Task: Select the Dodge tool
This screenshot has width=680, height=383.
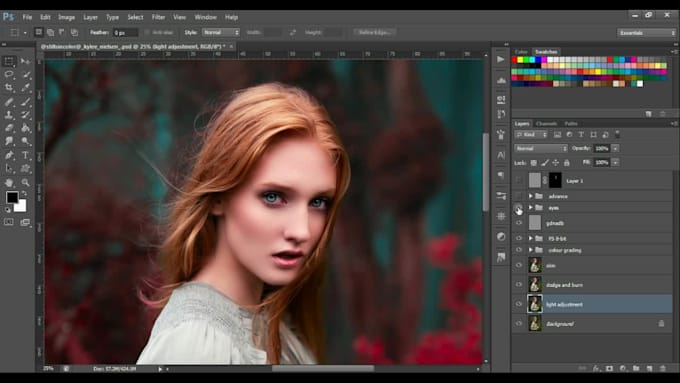Action: pyautogui.click(x=26, y=141)
